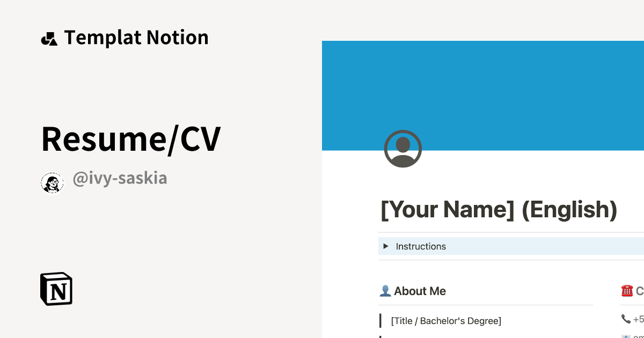The image size is (644, 338).
Task: Click @ivy-saskia author avatar thumbnail
Action: point(52,182)
